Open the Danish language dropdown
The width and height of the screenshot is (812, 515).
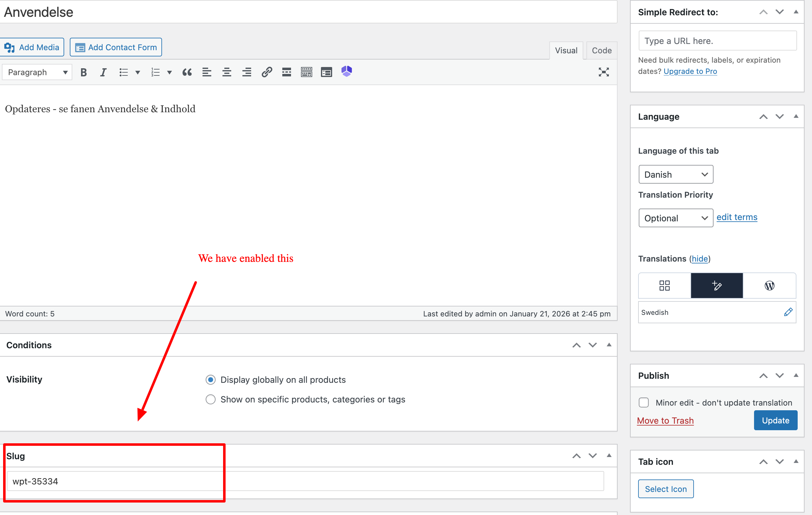tap(676, 175)
